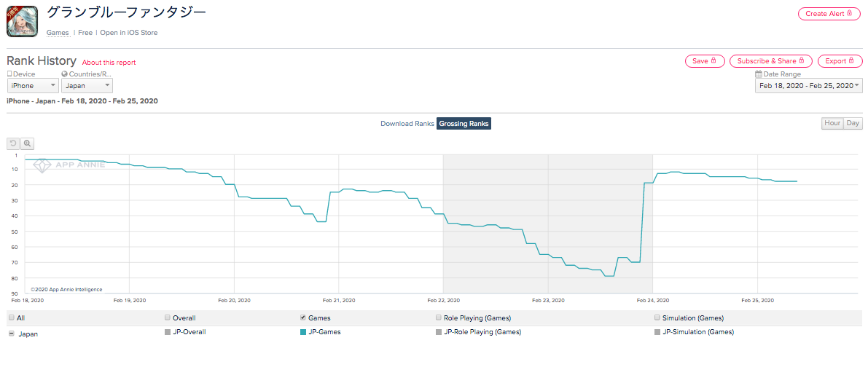Switch to Download Ranks tab

click(407, 124)
